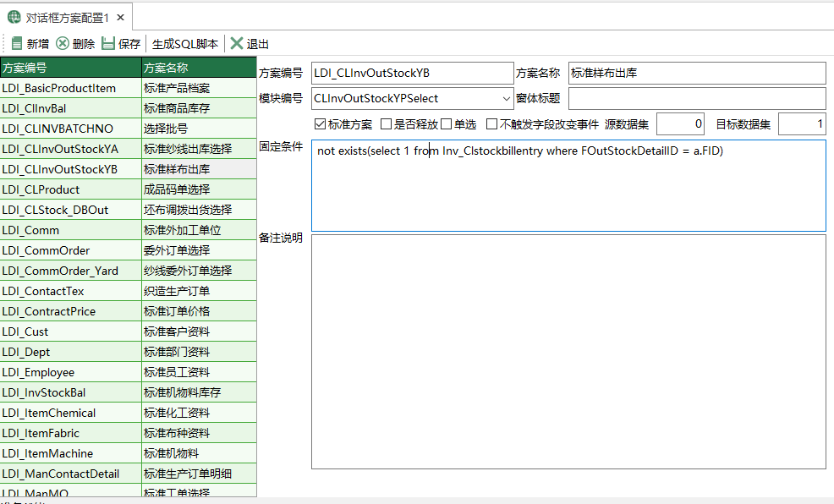Click the 标准布种资料 name cell

click(x=199, y=433)
